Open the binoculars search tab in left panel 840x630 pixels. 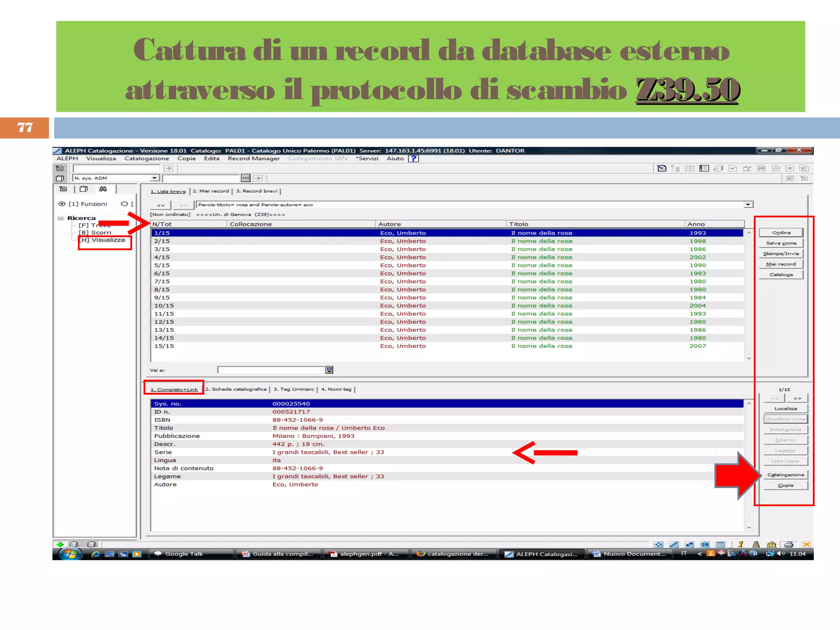click(x=103, y=189)
